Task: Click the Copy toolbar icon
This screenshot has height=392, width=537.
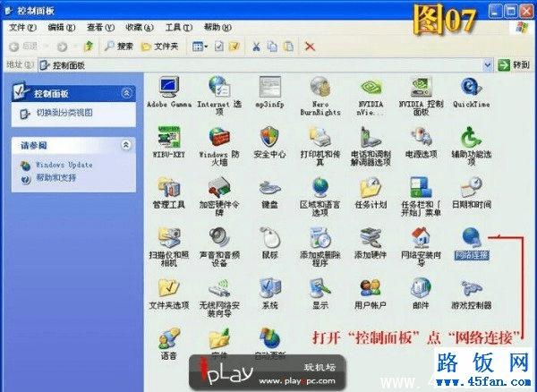Action: coord(273,47)
